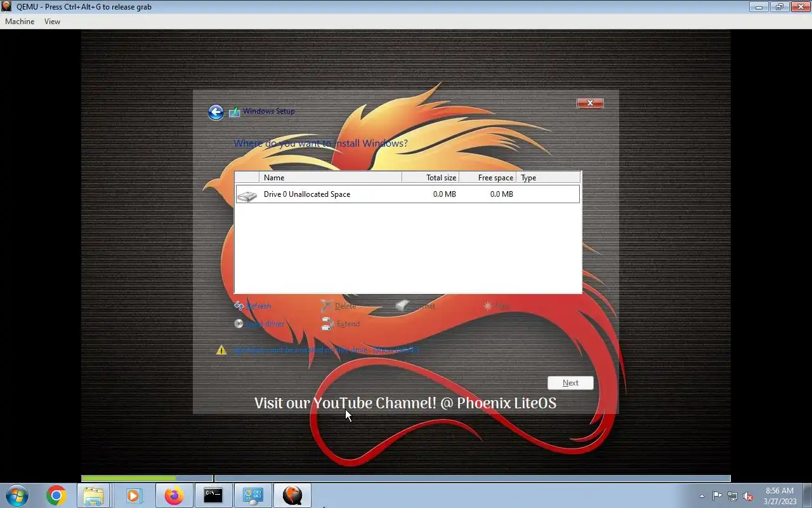Open Windows Explorer from the taskbar
Image resolution: width=812 pixels, height=508 pixels.
pos(93,495)
